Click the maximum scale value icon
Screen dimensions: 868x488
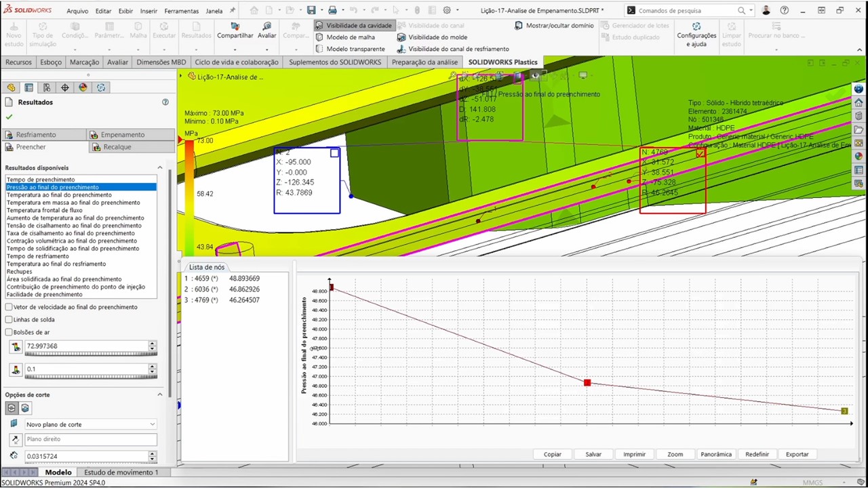pyautogui.click(x=16, y=347)
